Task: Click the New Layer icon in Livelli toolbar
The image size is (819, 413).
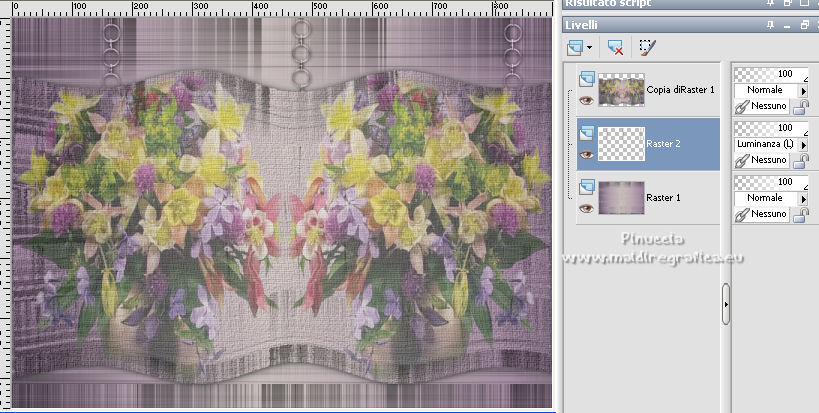Action: click(x=575, y=48)
